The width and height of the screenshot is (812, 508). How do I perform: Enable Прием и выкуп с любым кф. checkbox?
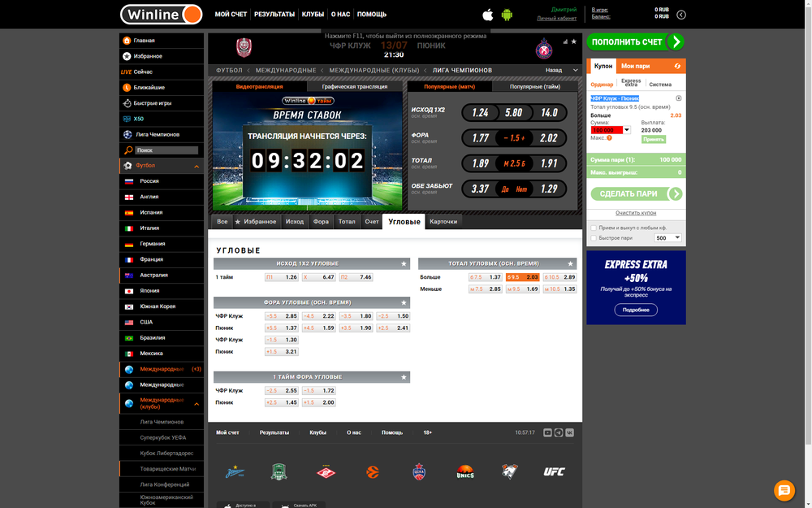click(x=594, y=228)
